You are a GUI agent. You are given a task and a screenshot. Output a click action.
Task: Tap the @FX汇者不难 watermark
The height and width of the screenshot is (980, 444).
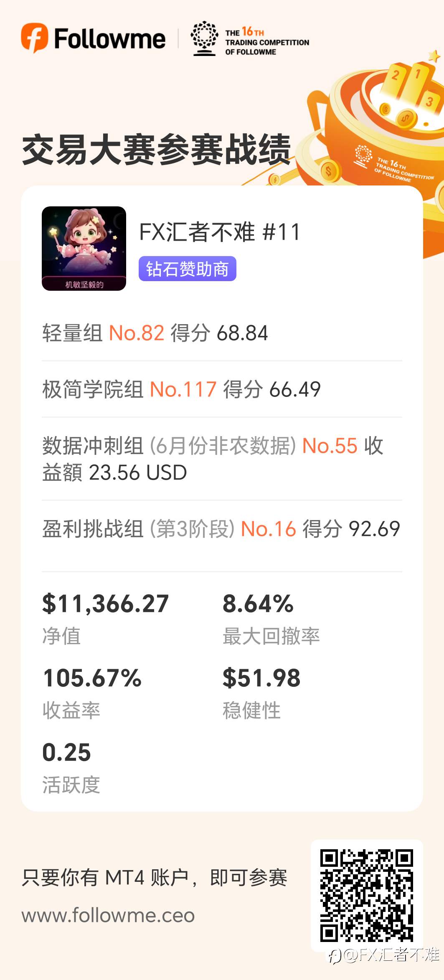pyautogui.click(x=384, y=963)
